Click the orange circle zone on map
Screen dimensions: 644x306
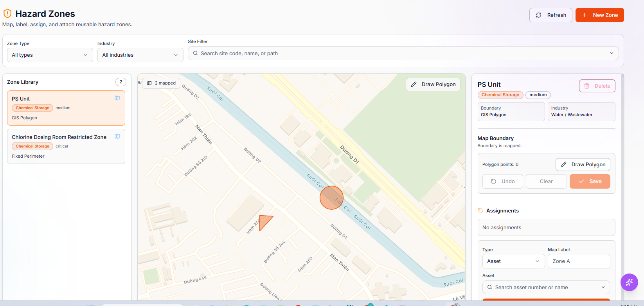coord(331,198)
